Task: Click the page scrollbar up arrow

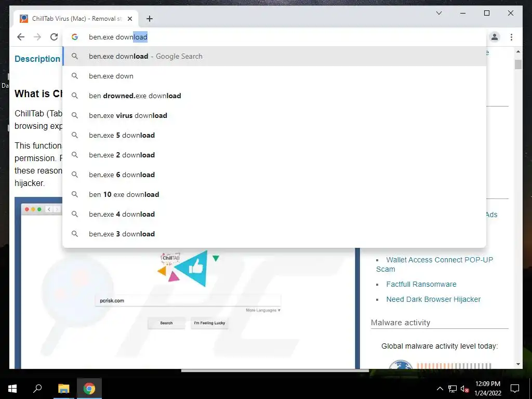Action: [x=518, y=52]
